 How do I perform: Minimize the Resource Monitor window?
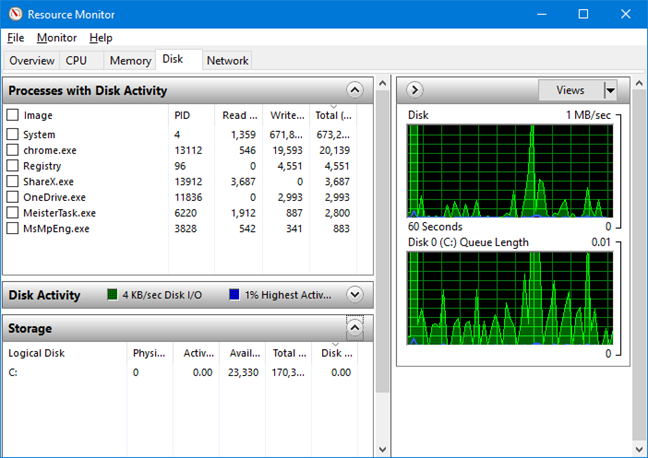point(542,14)
